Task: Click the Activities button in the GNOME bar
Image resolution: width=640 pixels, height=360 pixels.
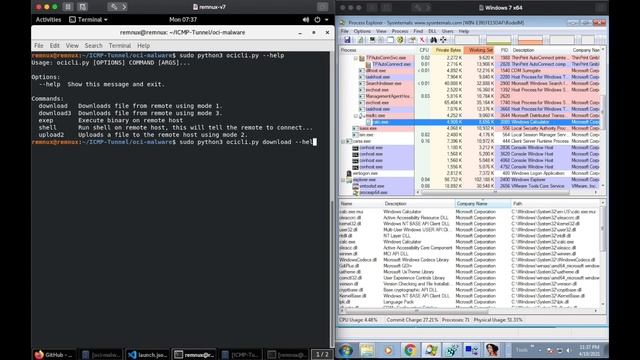Action: pos(48,20)
